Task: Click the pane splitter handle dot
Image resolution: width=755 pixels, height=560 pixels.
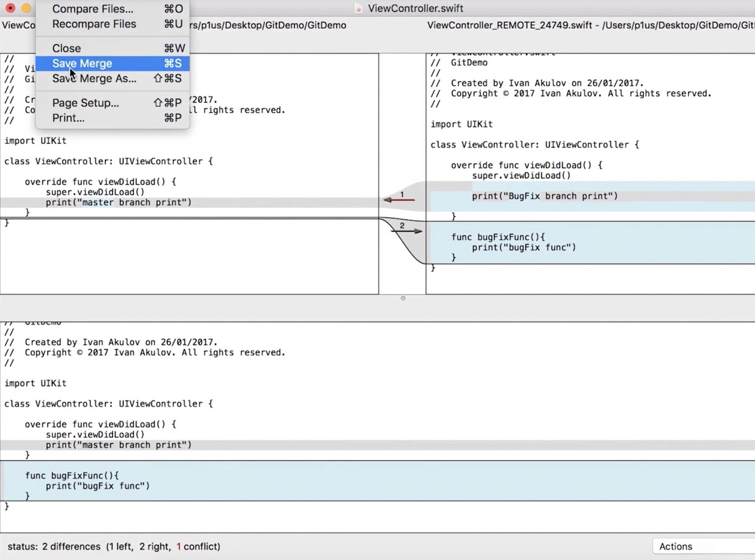Action: click(403, 298)
